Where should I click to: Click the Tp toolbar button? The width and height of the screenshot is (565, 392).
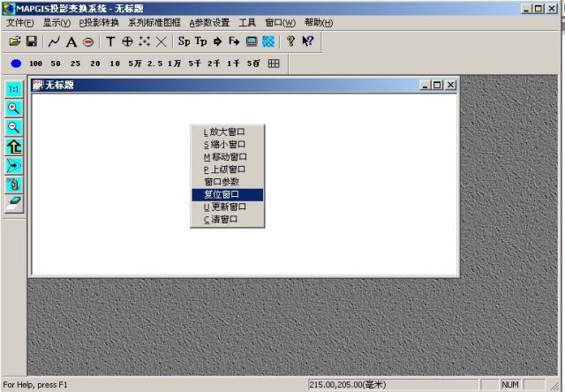pyautogui.click(x=200, y=41)
